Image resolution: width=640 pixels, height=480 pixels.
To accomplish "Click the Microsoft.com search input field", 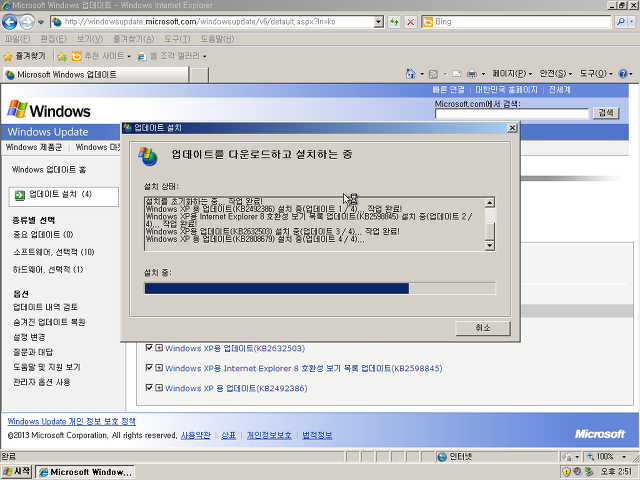I will point(512,113).
